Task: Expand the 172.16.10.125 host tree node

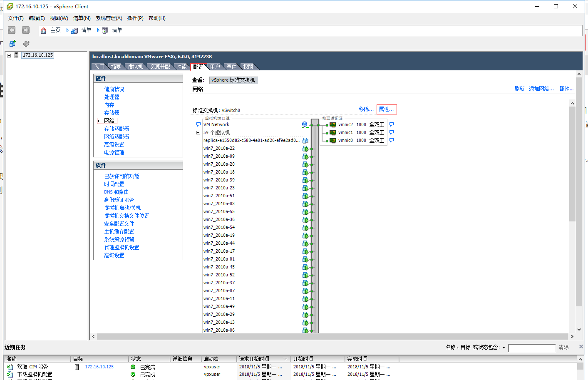Action: (x=9, y=55)
